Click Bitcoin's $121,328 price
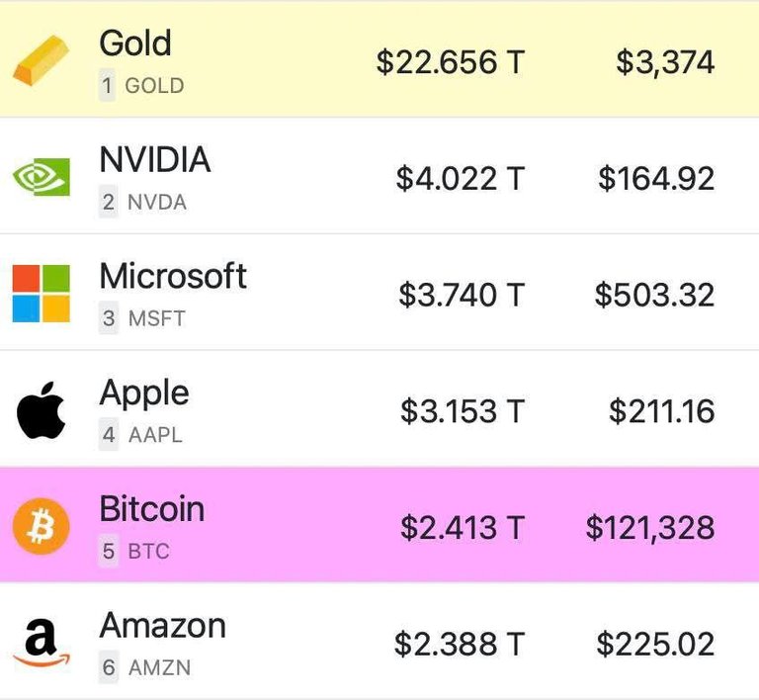 [650, 528]
